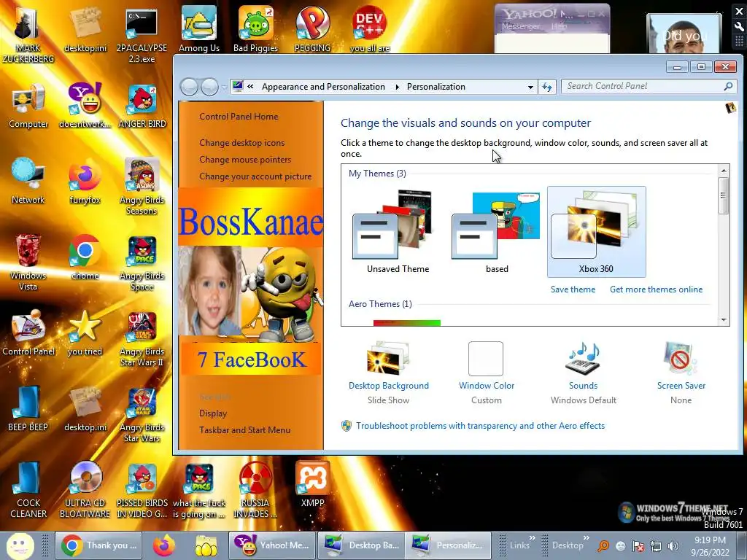Image resolution: width=747 pixels, height=560 pixels.
Task: Open PISSED BIRDS IN VIDEO G... icon
Action: [142, 489]
